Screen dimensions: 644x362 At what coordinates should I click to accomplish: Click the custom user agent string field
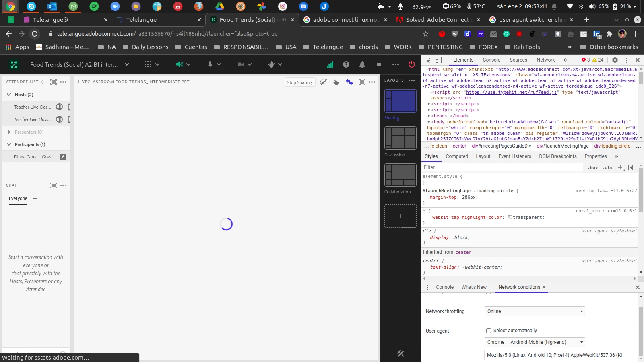point(555,355)
